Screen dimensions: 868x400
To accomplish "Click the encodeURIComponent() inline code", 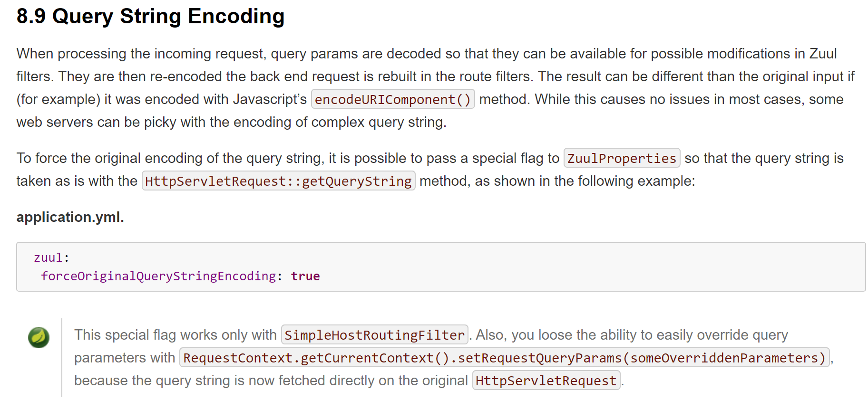I will (x=393, y=99).
